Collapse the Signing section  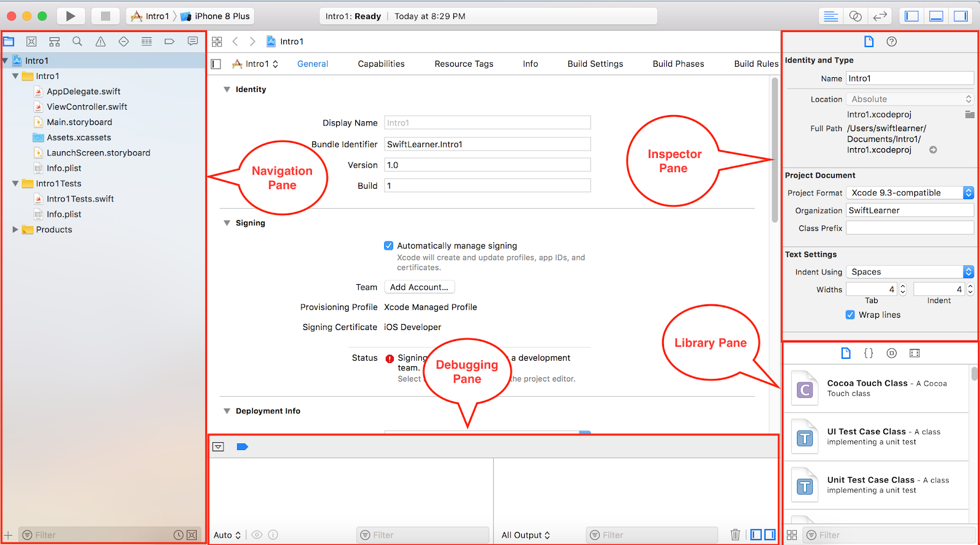point(227,223)
